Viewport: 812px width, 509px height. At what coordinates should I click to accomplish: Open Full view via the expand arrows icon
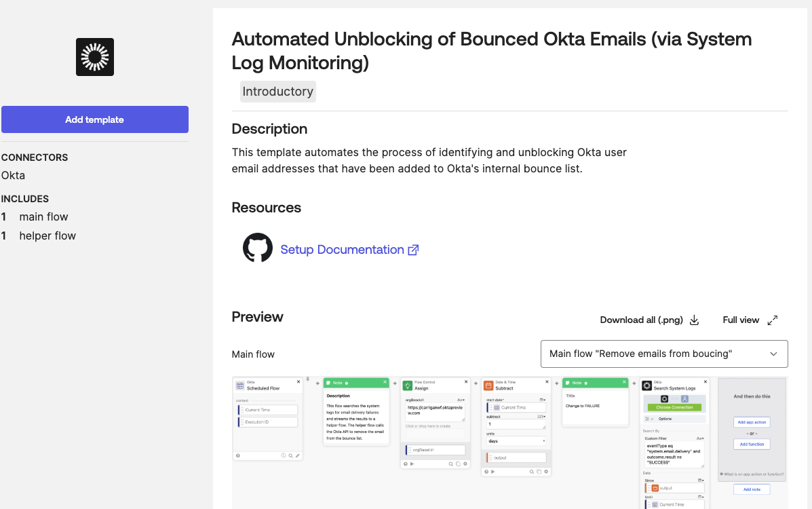772,320
